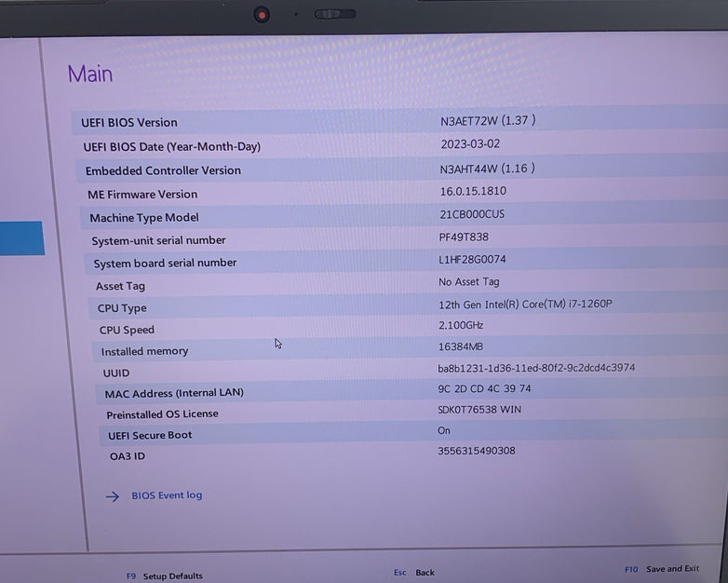Image resolution: width=728 pixels, height=583 pixels.
Task: Select BIOS date value 2023-03-02
Action: coord(470,144)
